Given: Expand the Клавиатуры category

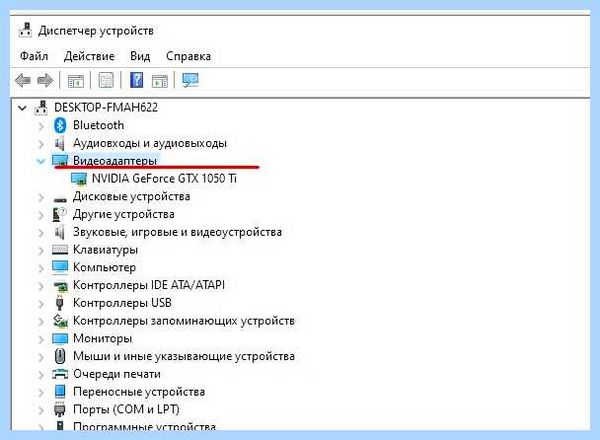Looking at the screenshot, I should (41, 251).
